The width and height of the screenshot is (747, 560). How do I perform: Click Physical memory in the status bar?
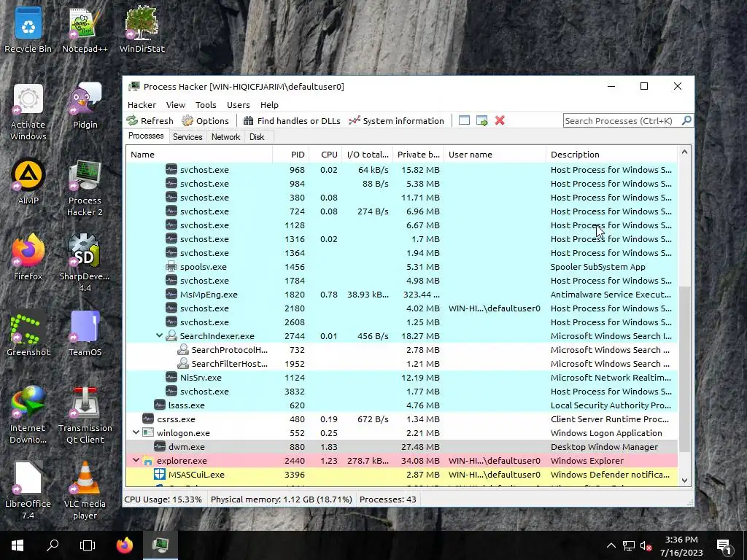click(281, 499)
